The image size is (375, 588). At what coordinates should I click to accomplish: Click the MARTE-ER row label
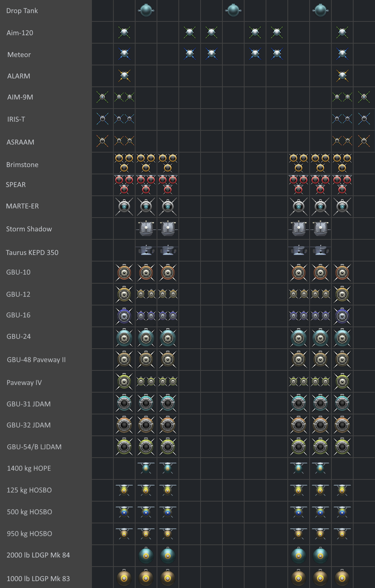(x=23, y=206)
